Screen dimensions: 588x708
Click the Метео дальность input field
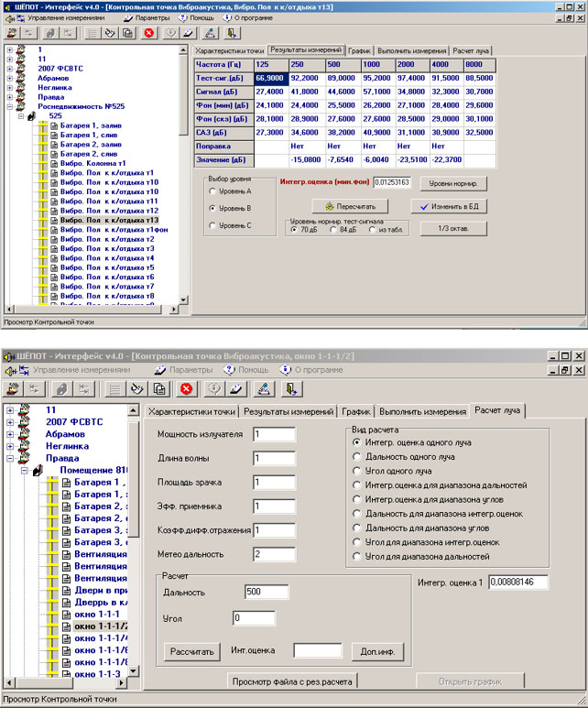pos(274,554)
